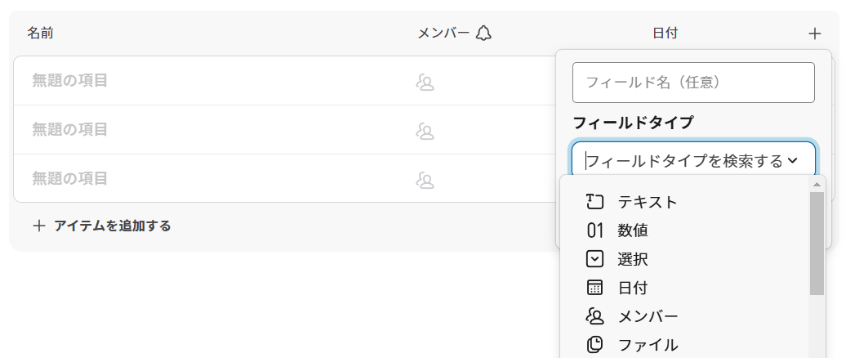Click the bell icon beside メンバー header
The image size is (868, 358).
coord(483,34)
